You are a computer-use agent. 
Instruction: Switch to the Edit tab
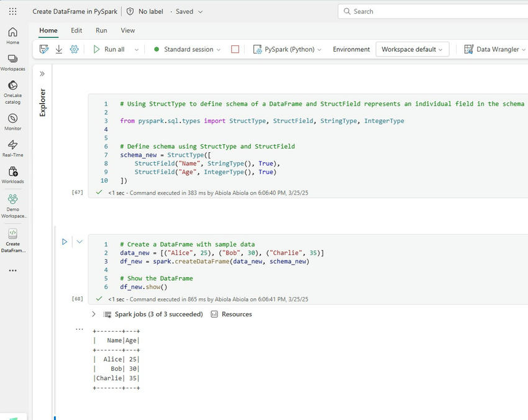pyautogui.click(x=76, y=30)
